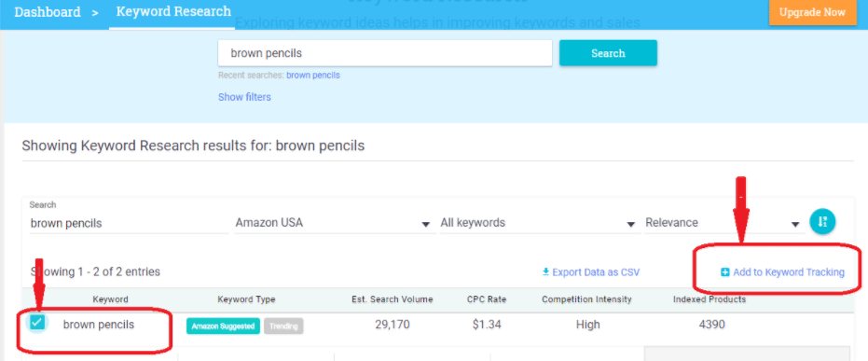Viewport: 868px width, 361px height.
Task: Click the brown pencils keyword cell
Action: 99,325
